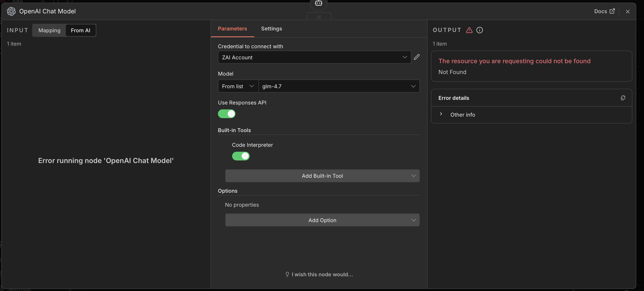Click the info circle icon next to Output
Viewport: 644px width, 291px height.
(x=479, y=30)
